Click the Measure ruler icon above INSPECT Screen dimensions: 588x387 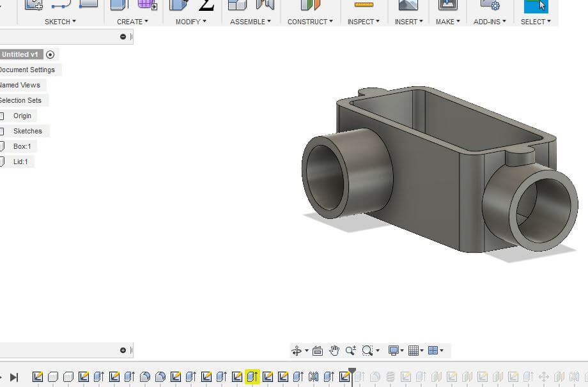(364, 5)
